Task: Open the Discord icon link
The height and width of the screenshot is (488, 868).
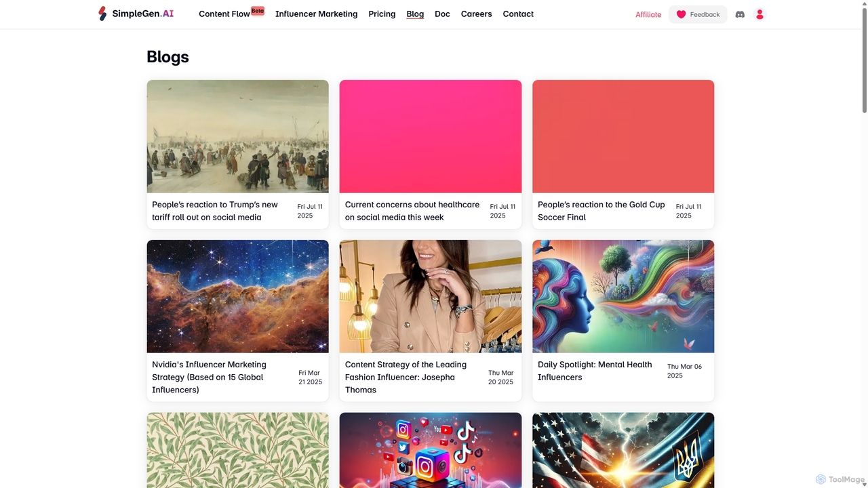Action: click(x=740, y=14)
